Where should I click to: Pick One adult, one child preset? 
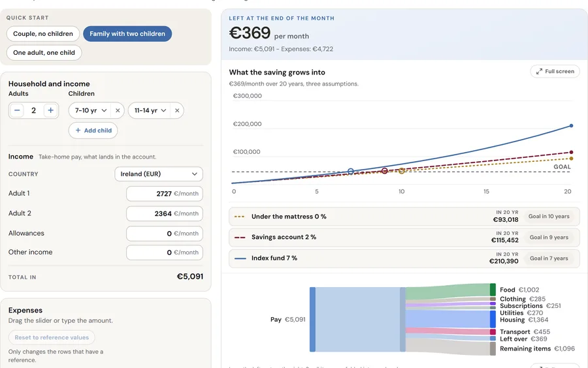point(44,53)
